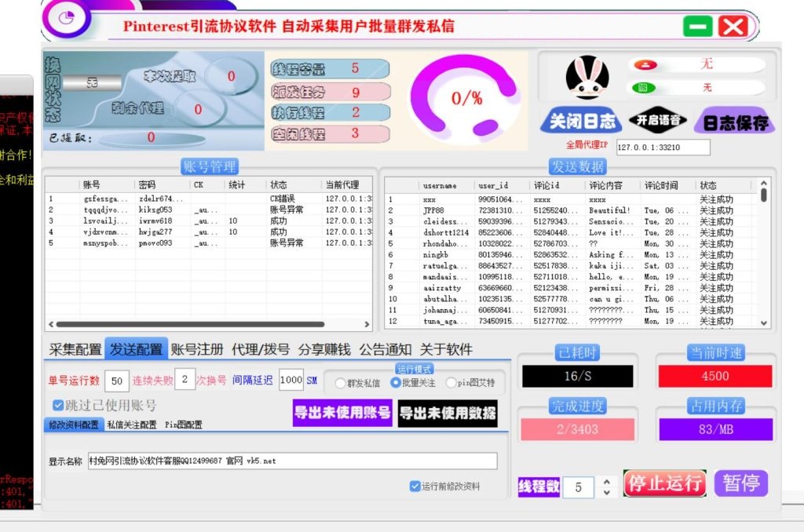Decrease thread count with the down arrow
The width and height of the screenshot is (804, 532).
click(x=605, y=492)
